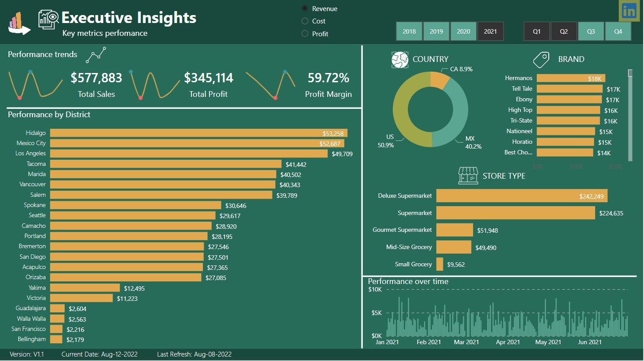Click the CA slice of the country donut
Screen dimensions: 644x361
pos(440,81)
